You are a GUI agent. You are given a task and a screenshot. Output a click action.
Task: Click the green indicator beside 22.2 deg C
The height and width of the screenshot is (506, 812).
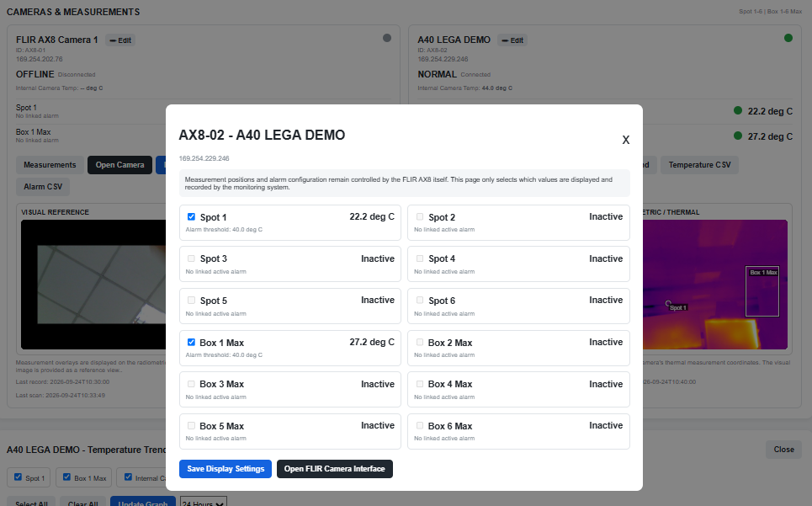click(x=738, y=110)
